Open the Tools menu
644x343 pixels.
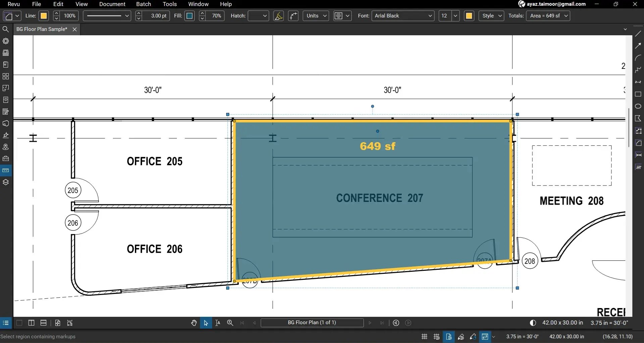(170, 4)
